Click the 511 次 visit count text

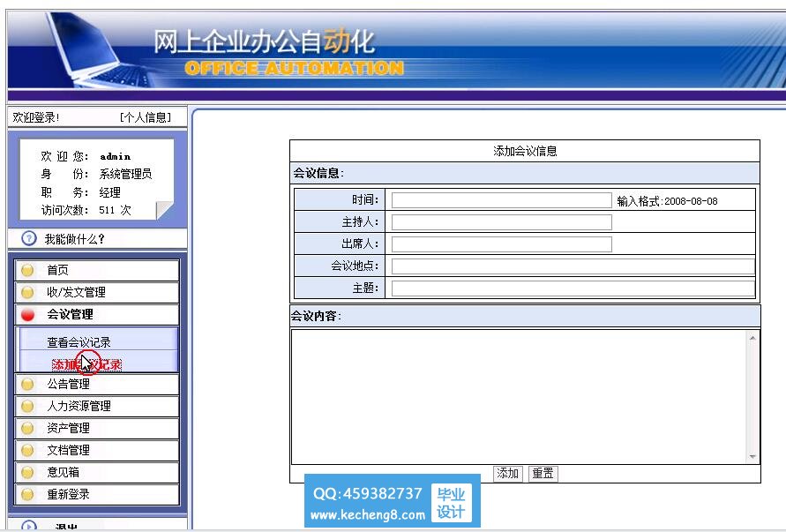pos(115,210)
